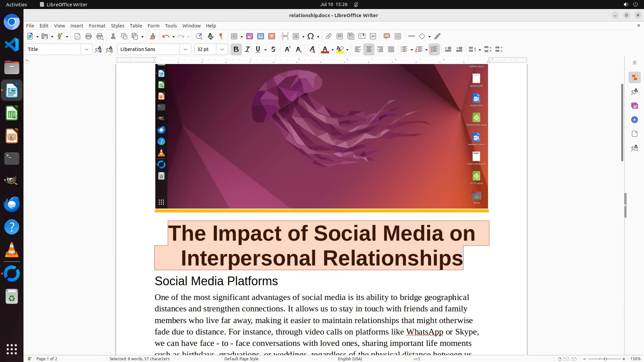
Task: Toggle Bold formatting off
Action: 236,49
